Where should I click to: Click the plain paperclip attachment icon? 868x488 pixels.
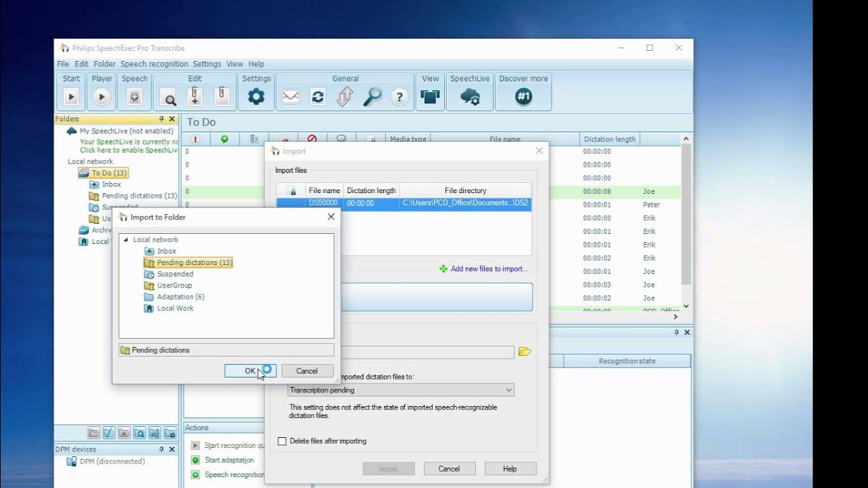(221, 96)
